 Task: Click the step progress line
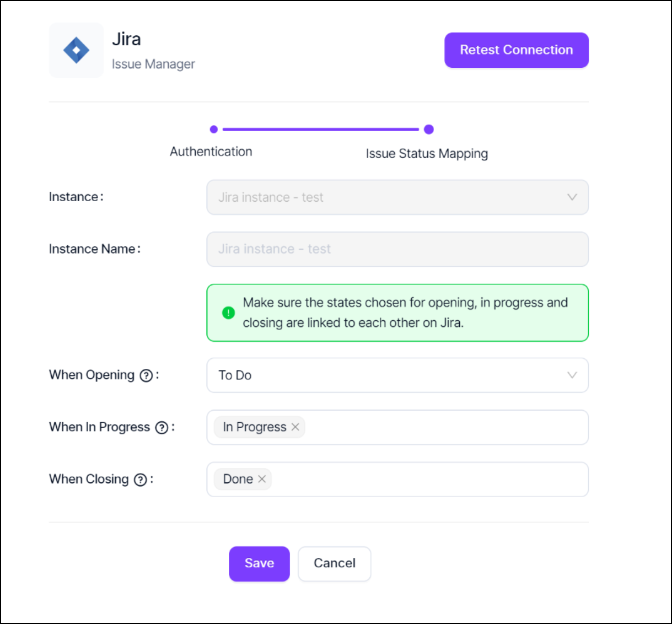(x=321, y=130)
